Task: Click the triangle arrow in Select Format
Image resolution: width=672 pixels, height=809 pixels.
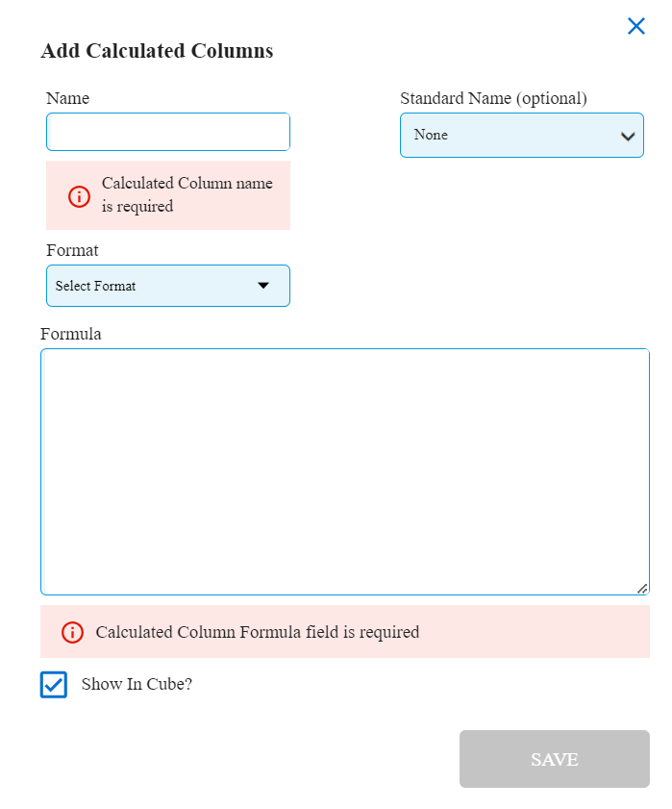Action: pos(263,286)
